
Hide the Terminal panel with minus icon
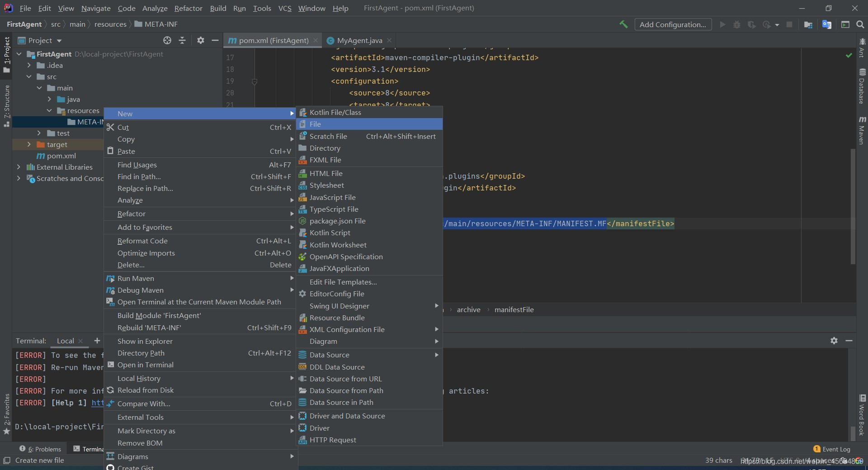(849, 341)
